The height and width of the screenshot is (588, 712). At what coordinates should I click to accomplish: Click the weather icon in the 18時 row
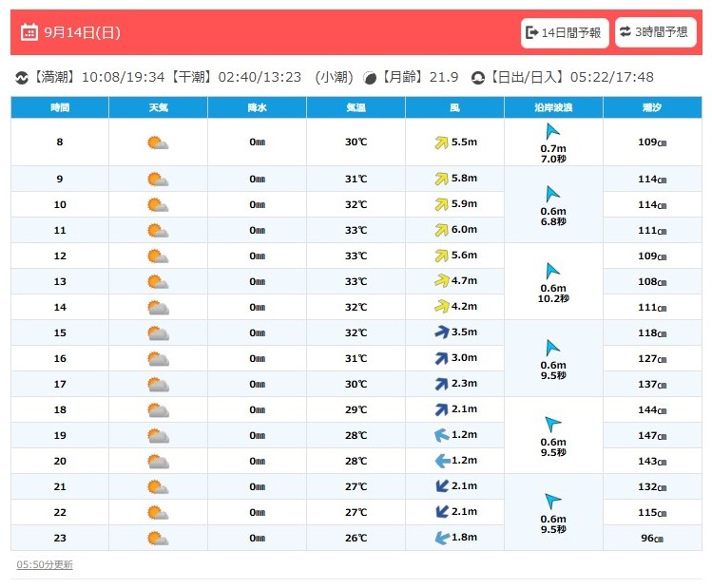(x=158, y=410)
